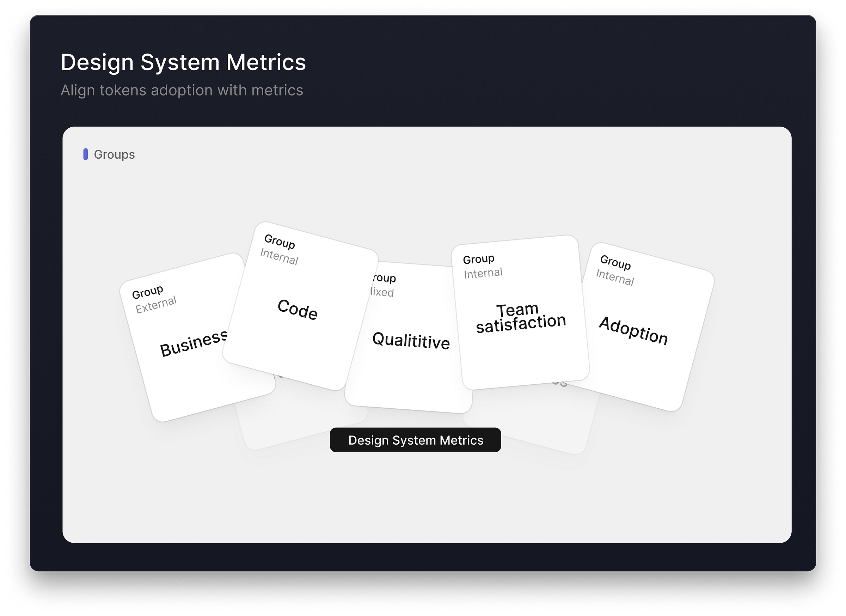Click Internal tag on Team satisfaction card
This screenshot has height=616, width=846.
483,273
